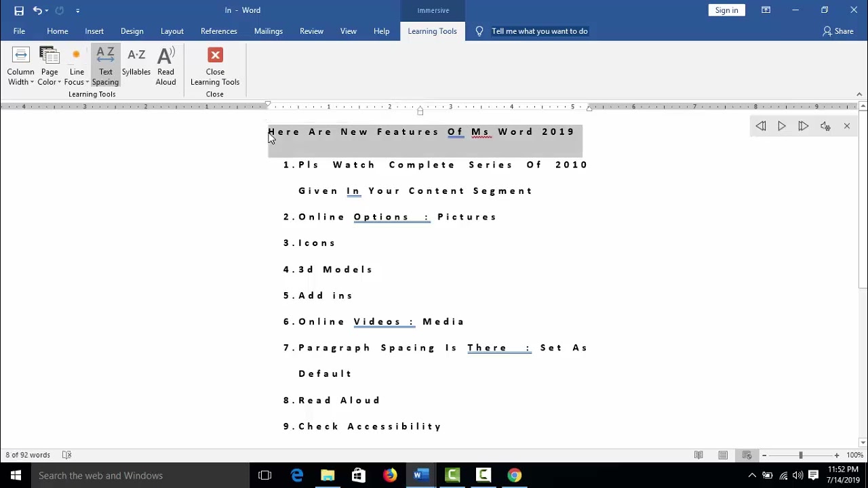Image resolution: width=868 pixels, height=488 pixels.
Task: Show hidden system tray icons
Action: [x=752, y=476]
